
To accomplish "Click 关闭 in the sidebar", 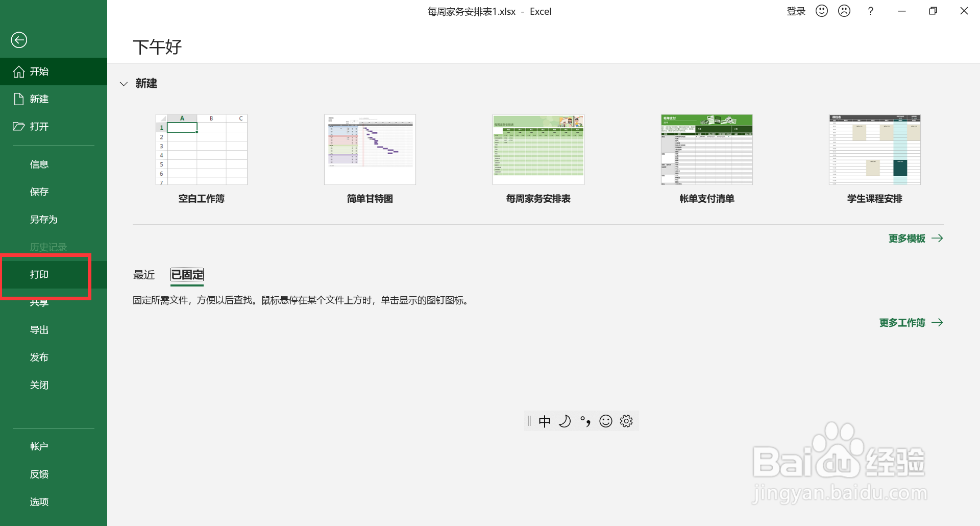I will click(54, 385).
